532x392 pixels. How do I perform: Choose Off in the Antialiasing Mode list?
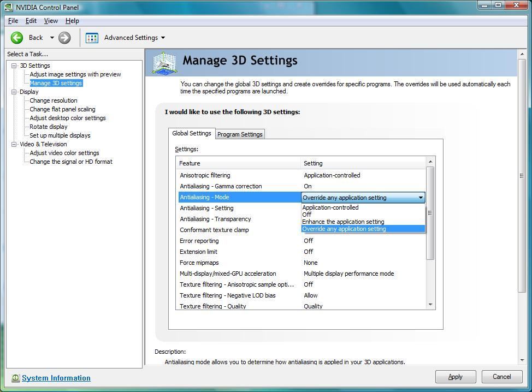pos(363,215)
